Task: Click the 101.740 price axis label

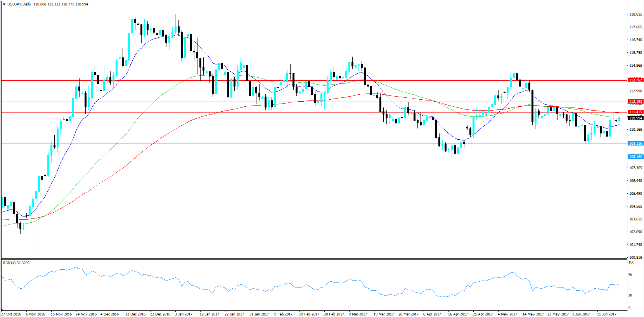Action: (635, 245)
